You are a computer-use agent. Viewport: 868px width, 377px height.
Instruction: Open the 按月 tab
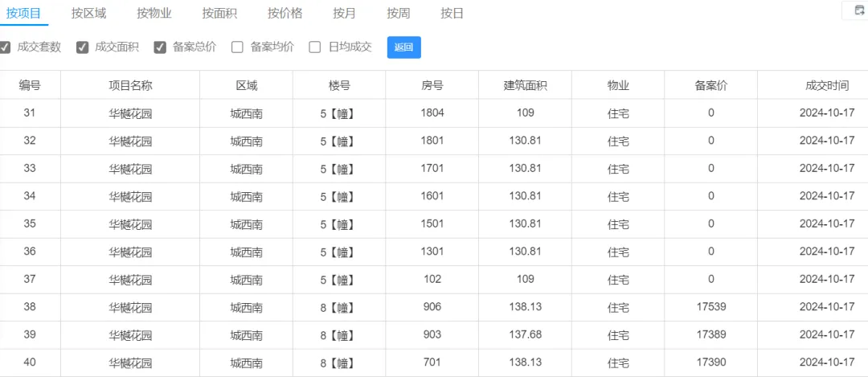point(344,14)
